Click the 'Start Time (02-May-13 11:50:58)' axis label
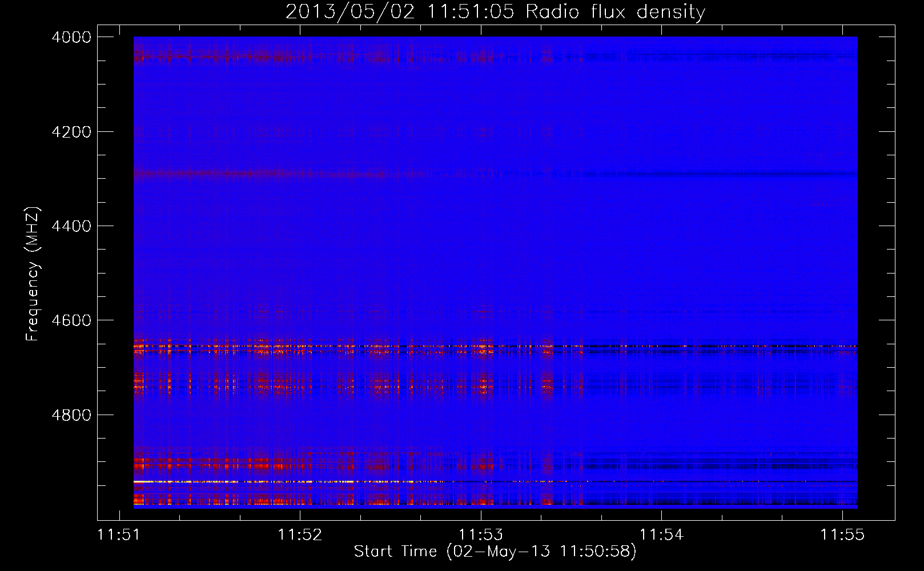This screenshot has height=571, width=924. pyautogui.click(x=495, y=552)
